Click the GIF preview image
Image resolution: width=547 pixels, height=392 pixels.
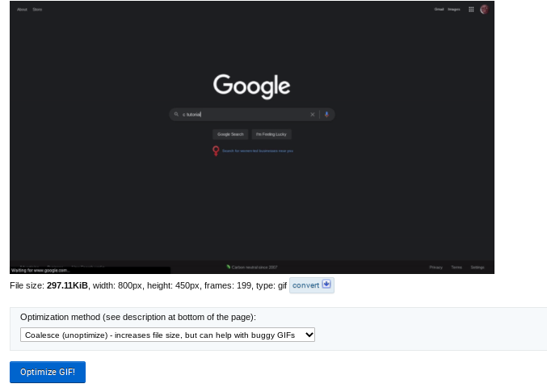(252, 137)
